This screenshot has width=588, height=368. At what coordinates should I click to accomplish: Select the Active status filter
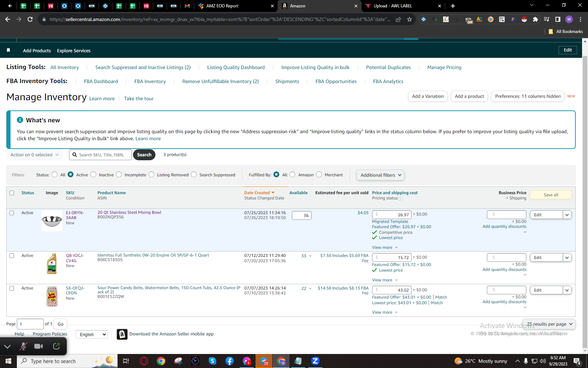70,175
